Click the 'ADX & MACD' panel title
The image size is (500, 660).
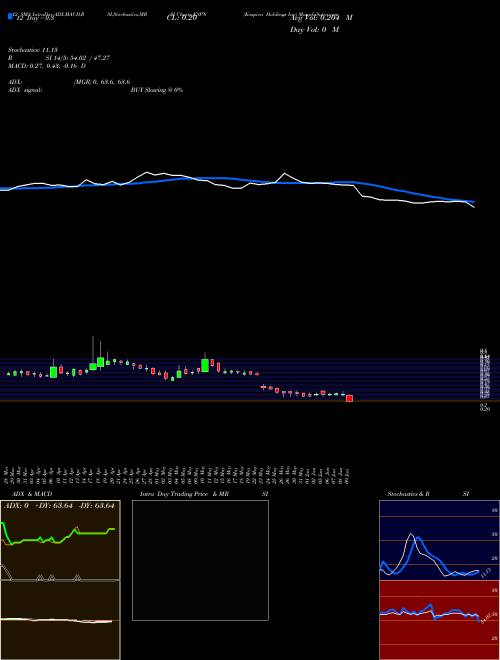pos(32,494)
